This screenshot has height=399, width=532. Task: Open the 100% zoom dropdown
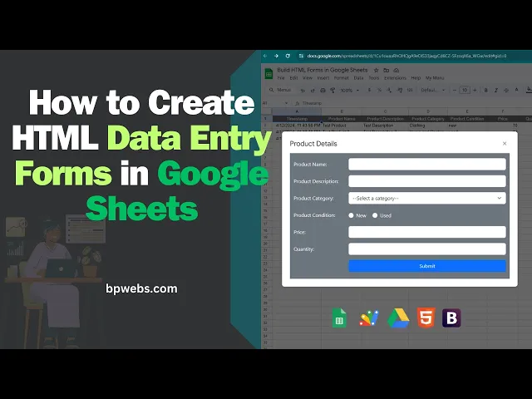(x=350, y=91)
